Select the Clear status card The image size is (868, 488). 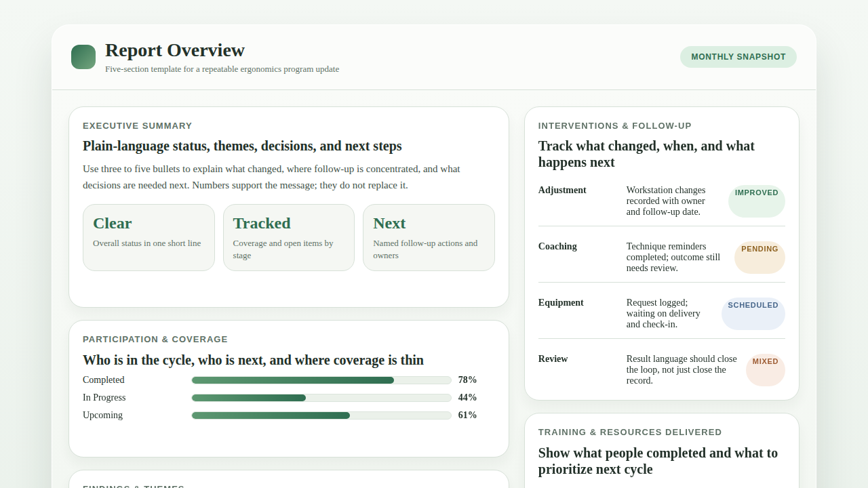coord(149,237)
